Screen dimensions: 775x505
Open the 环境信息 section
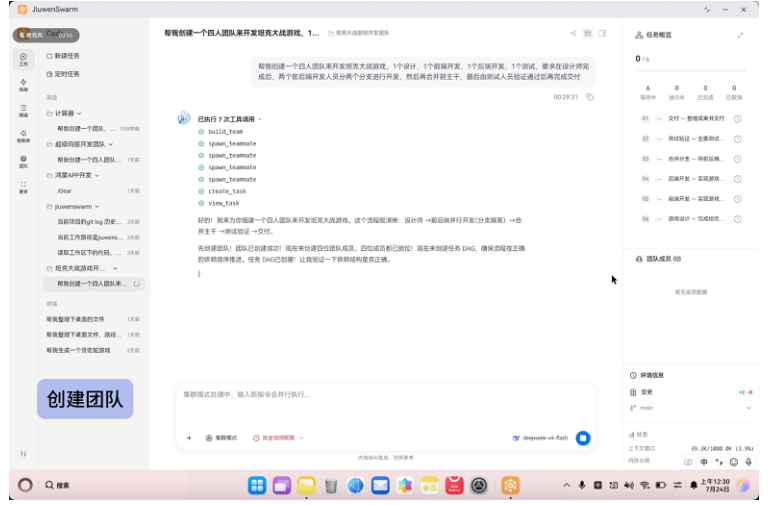click(647, 376)
